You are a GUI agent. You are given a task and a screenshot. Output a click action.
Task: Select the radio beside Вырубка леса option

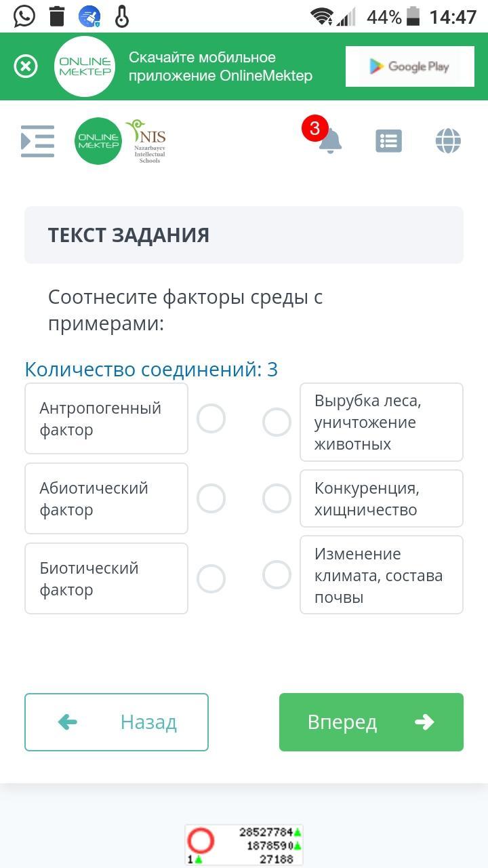(277, 422)
